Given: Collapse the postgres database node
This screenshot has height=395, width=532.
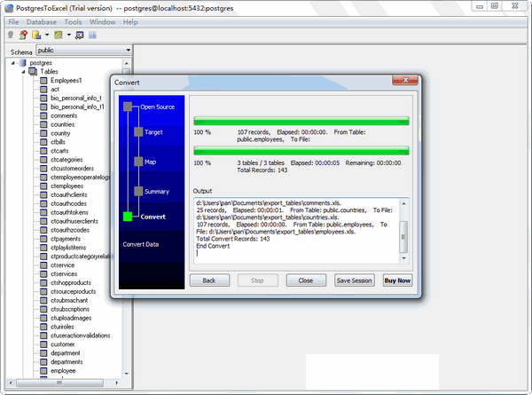Looking at the screenshot, I should (13, 63).
